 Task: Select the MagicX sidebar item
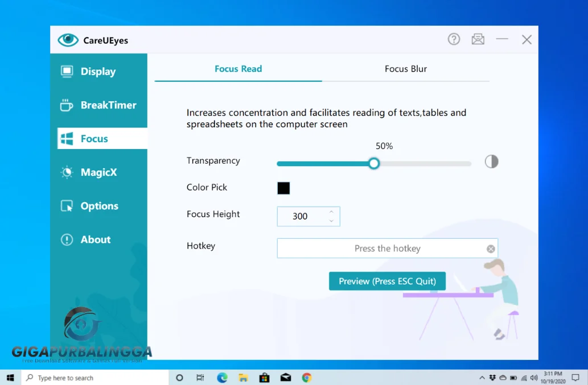98,172
